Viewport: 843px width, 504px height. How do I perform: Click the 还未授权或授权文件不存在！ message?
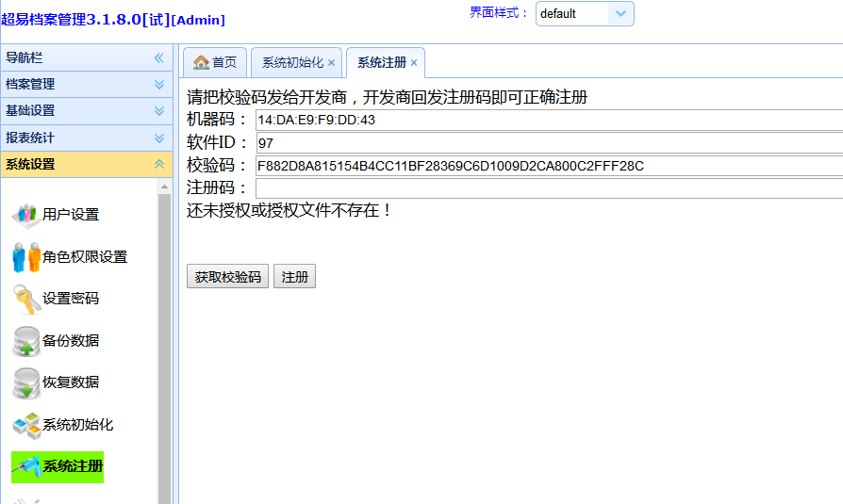point(289,210)
